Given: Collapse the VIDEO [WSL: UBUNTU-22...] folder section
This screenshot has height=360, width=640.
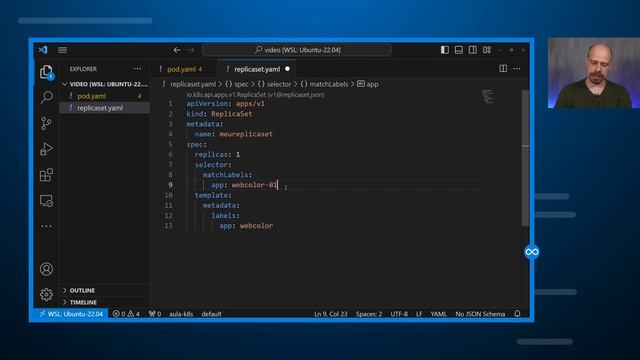Looking at the screenshot, I should [x=105, y=84].
